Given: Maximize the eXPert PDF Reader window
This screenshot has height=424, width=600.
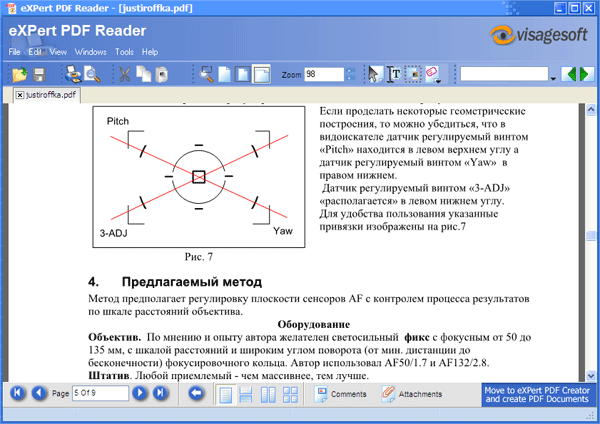Looking at the screenshot, I should coord(574,8).
